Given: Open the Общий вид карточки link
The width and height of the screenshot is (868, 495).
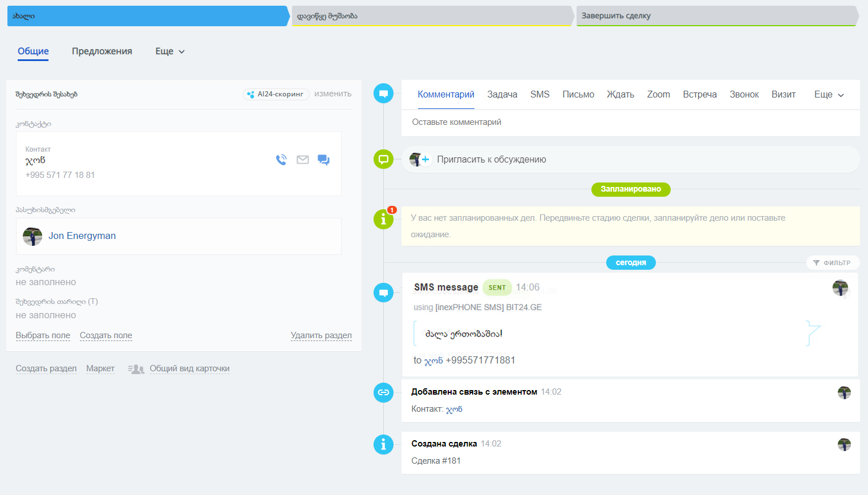Looking at the screenshot, I should click(x=189, y=368).
